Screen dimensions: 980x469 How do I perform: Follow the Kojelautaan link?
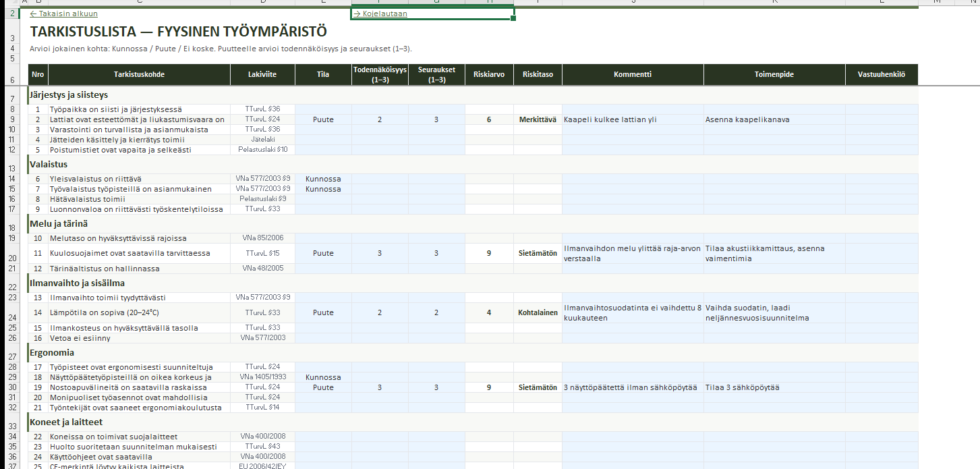click(380, 13)
